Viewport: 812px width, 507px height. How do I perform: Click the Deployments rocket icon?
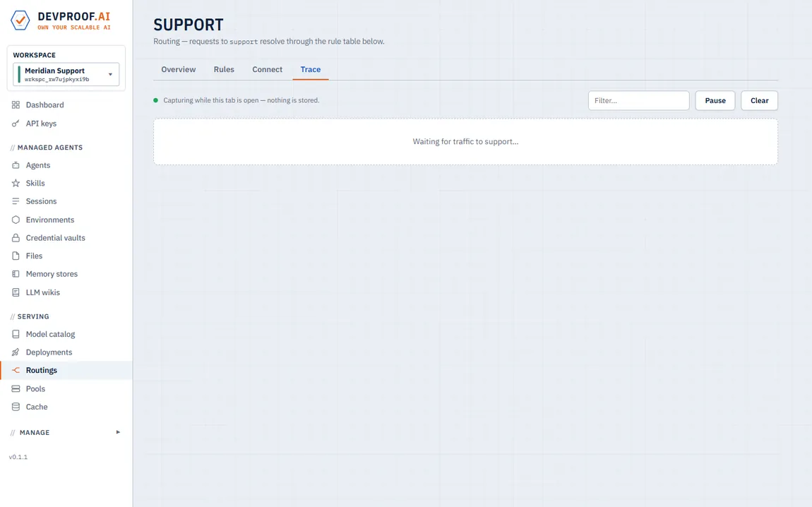pos(16,352)
